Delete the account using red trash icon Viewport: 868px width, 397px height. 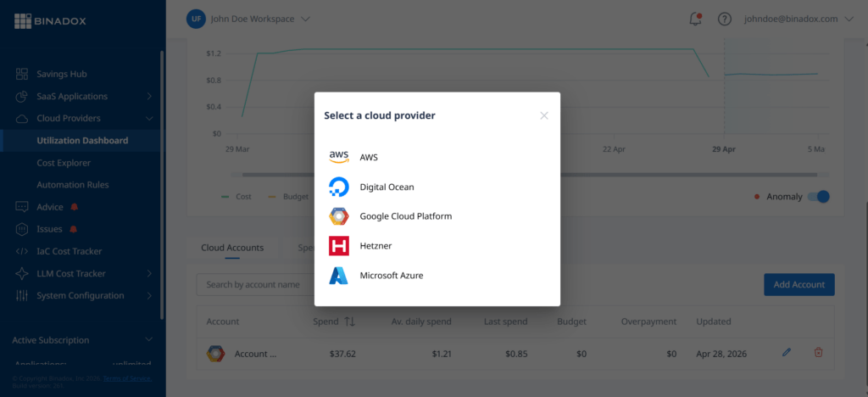click(818, 352)
